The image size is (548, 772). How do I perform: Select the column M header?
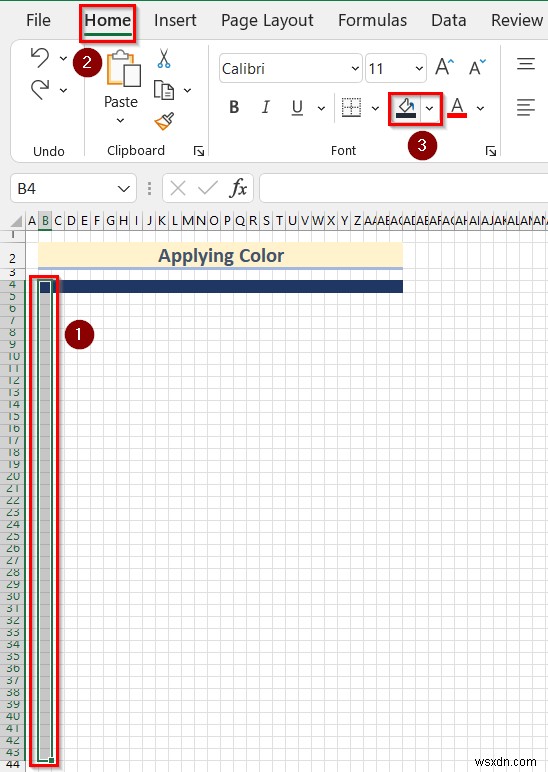pos(188,221)
